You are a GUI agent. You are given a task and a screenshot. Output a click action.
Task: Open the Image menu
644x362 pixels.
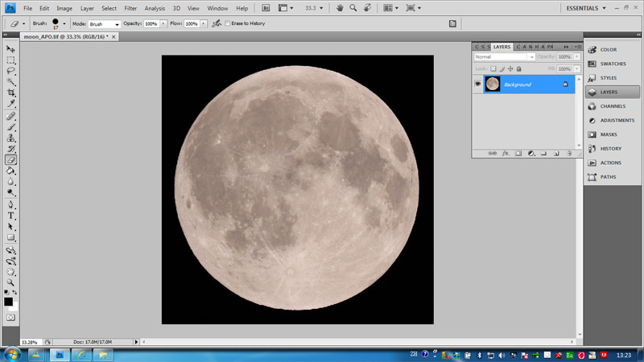pos(64,8)
